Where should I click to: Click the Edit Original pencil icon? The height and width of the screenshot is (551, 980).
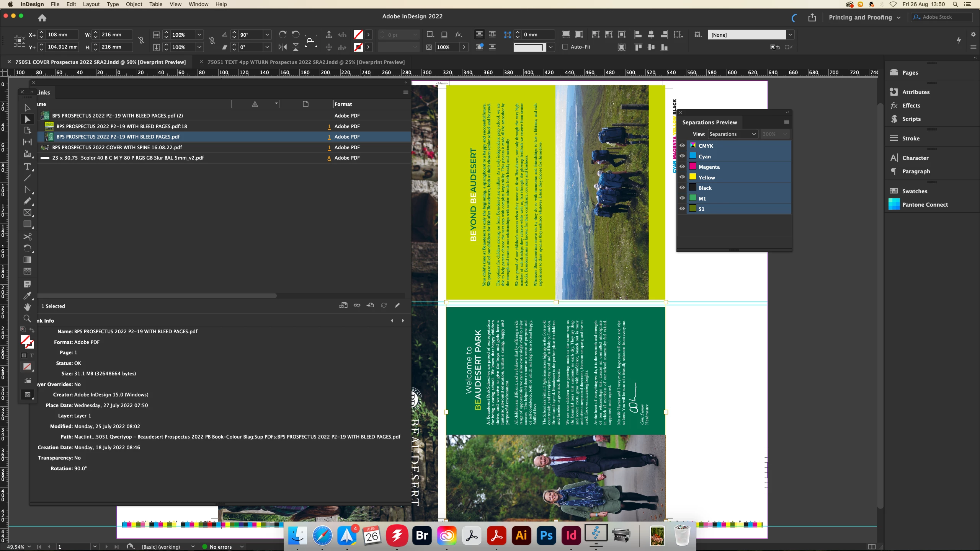397,305
